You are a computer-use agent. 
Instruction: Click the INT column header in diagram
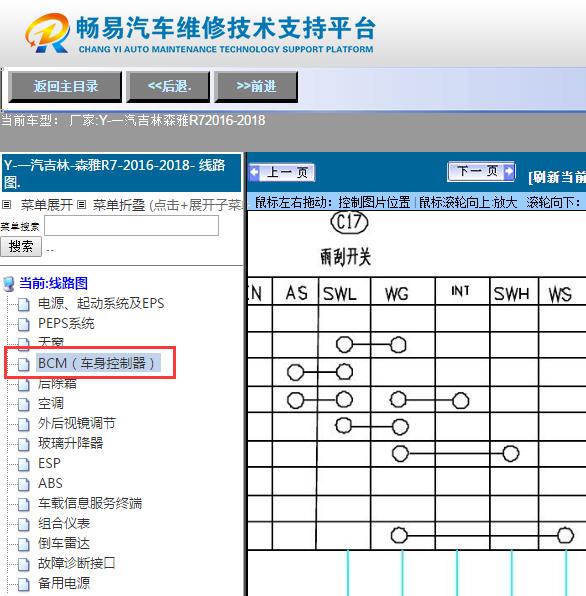(461, 291)
